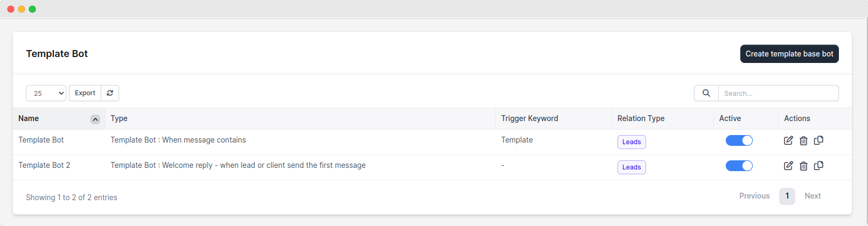868x226 pixels.
Task: Duplicate Template Bot 2 entry
Action: click(x=818, y=166)
